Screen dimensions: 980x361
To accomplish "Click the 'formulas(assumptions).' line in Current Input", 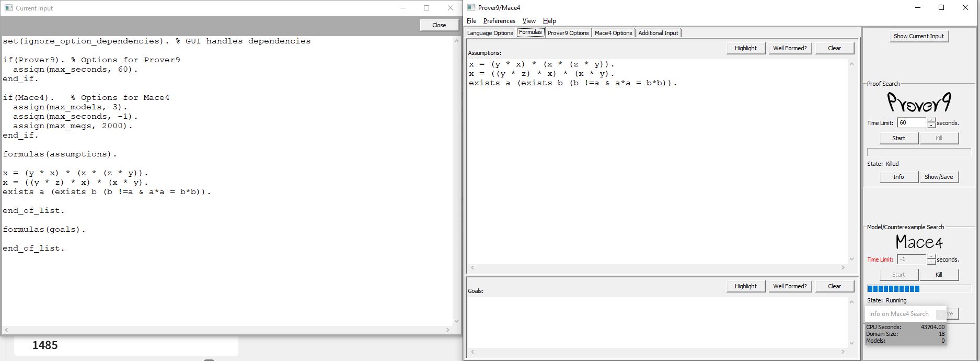I will click(60, 154).
